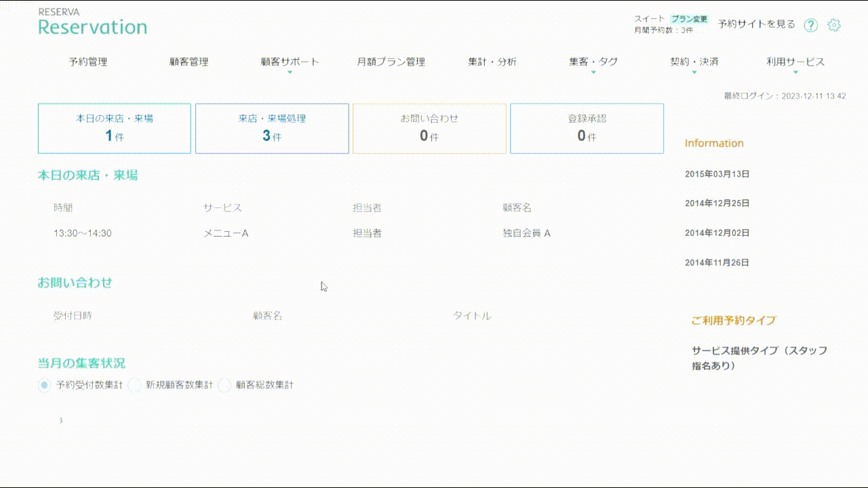Click the help question mark icon
This screenshot has height=488, width=868.
click(x=810, y=25)
